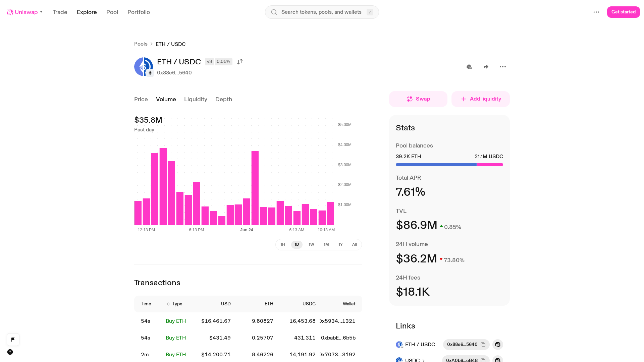Open wallet 0x7073...3192 in transactions

[x=337, y=355]
